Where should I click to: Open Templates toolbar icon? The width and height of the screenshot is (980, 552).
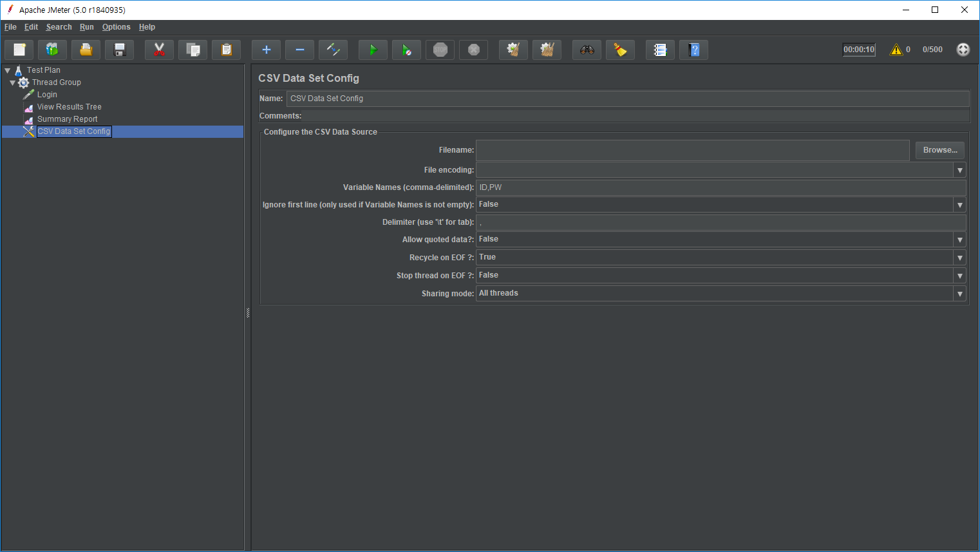52,50
